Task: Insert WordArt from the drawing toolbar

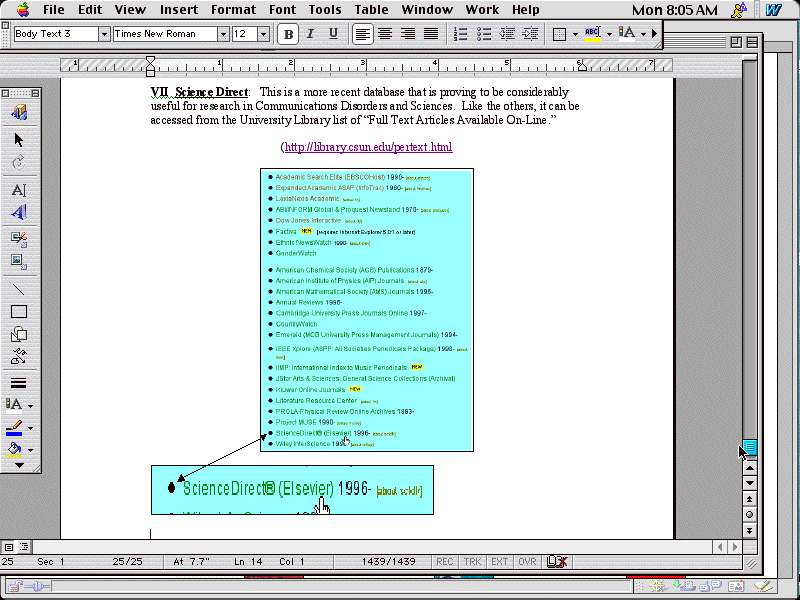Action: pos(19,212)
